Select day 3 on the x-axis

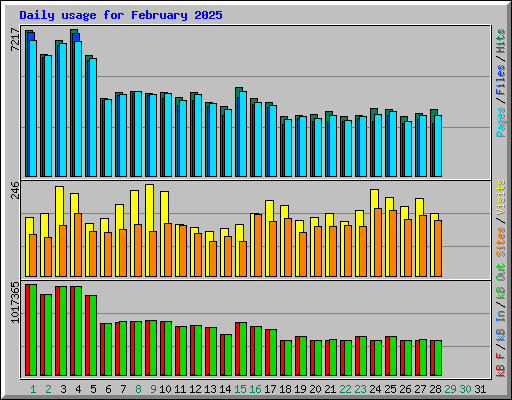coord(63,389)
